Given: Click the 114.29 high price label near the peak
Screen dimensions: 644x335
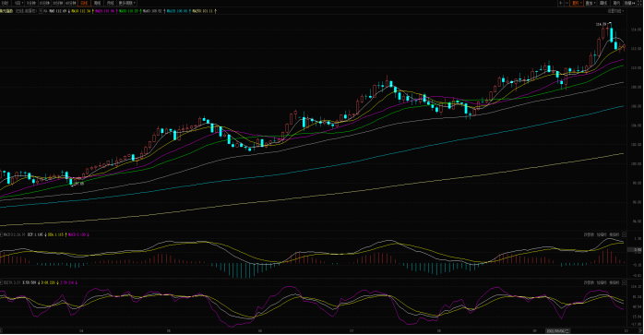Looking at the screenshot, I should (602, 24).
